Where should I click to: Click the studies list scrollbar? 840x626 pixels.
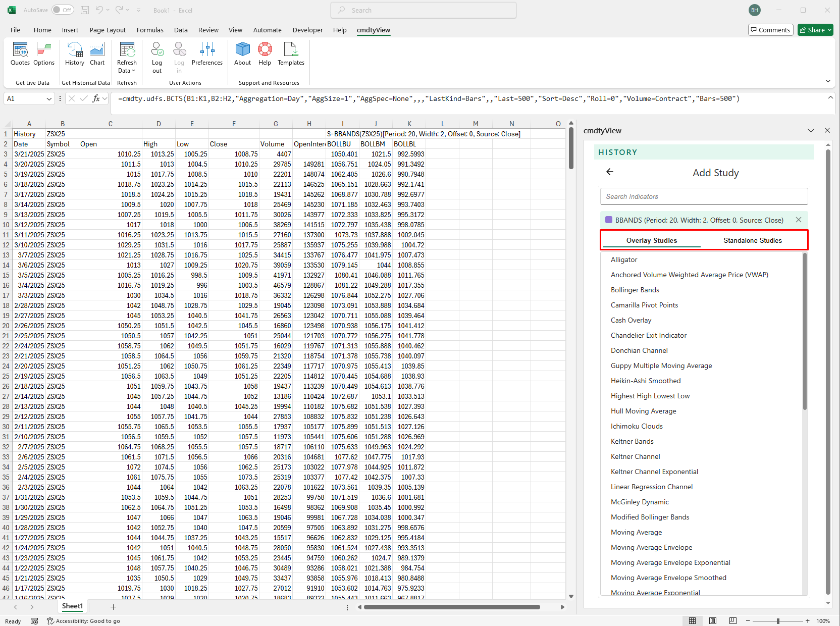pyautogui.click(x=805, y=331)
